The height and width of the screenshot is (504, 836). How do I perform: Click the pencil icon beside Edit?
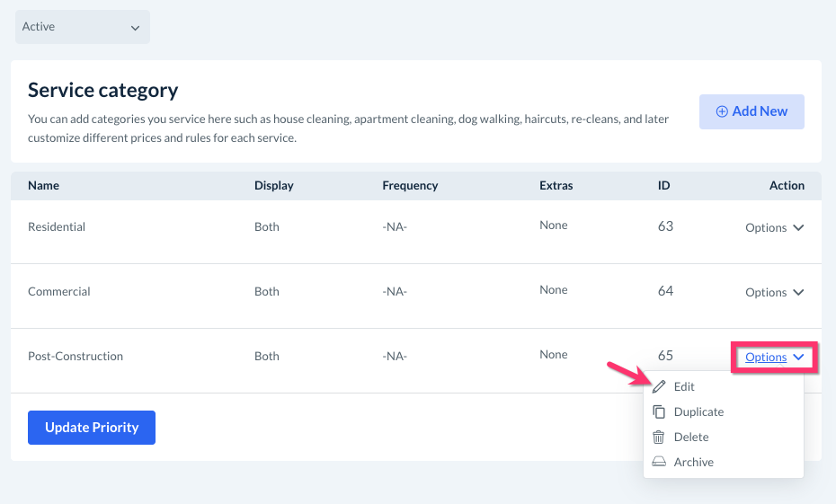tap(659, 386)
